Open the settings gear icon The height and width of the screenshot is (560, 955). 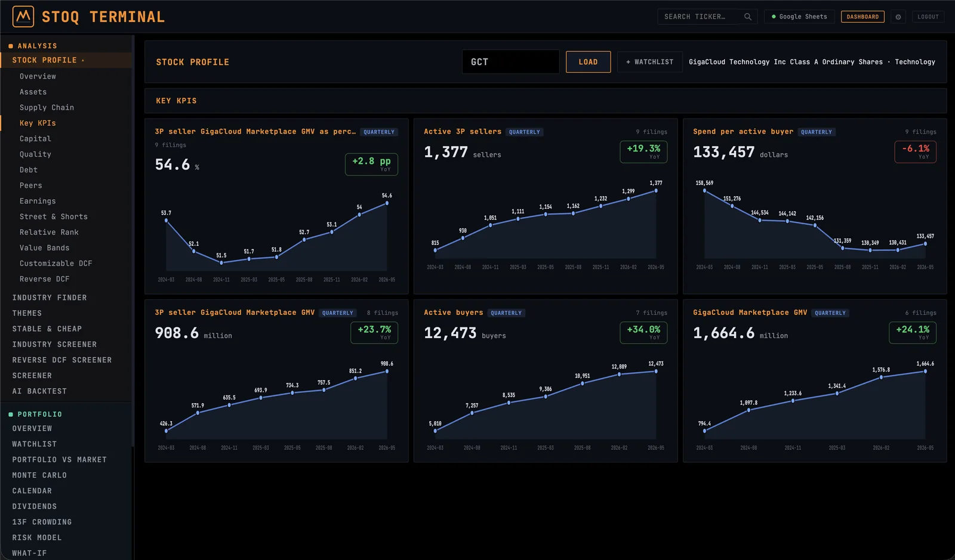(x=898, y=17)
